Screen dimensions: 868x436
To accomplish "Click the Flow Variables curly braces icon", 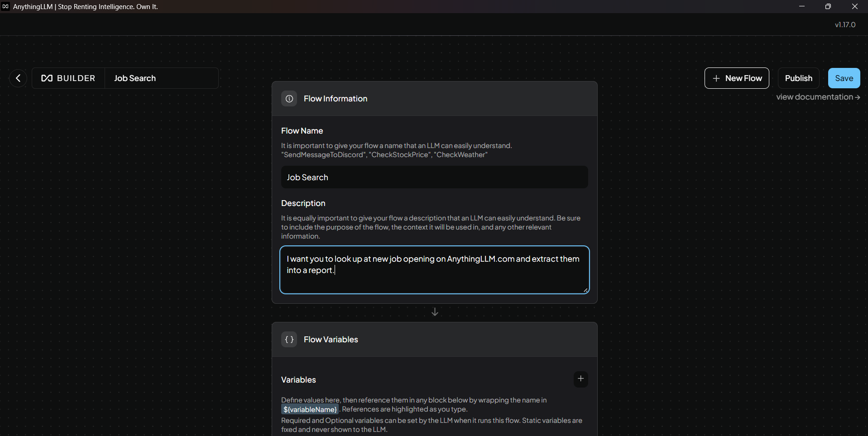I will point(289,340).
